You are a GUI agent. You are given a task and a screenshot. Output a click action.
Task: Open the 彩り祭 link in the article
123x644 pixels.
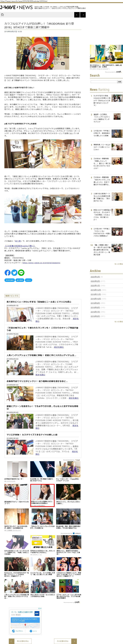tap(18, 241)
